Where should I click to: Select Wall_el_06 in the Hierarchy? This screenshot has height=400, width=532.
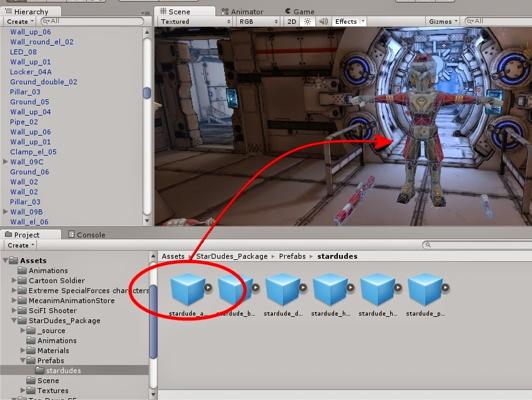point(29,222)
